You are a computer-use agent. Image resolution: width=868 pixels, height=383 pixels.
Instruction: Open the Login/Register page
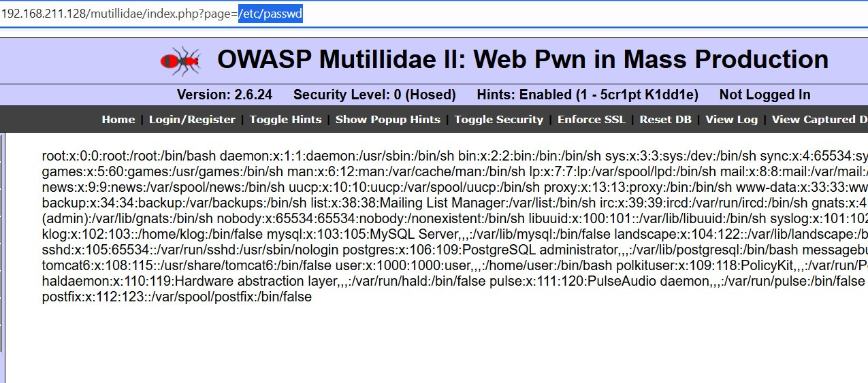pyautogui.click(x=192, y=120)
